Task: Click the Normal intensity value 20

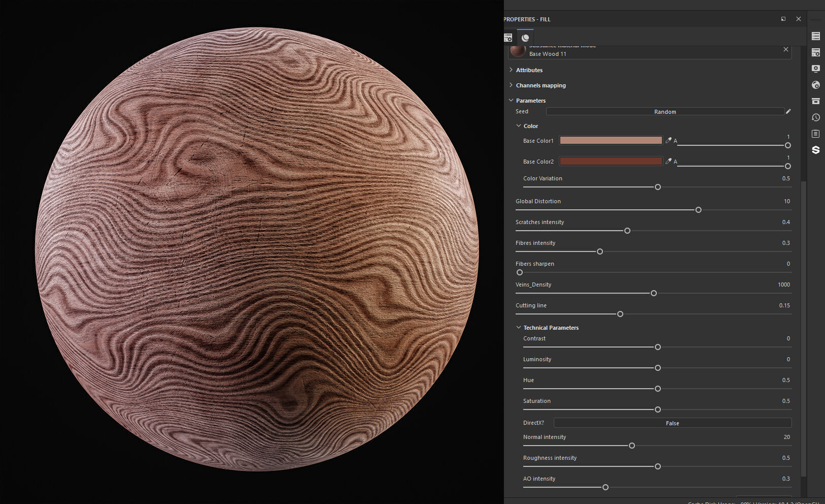Action: pyautogui.click(x=787, y=437)
